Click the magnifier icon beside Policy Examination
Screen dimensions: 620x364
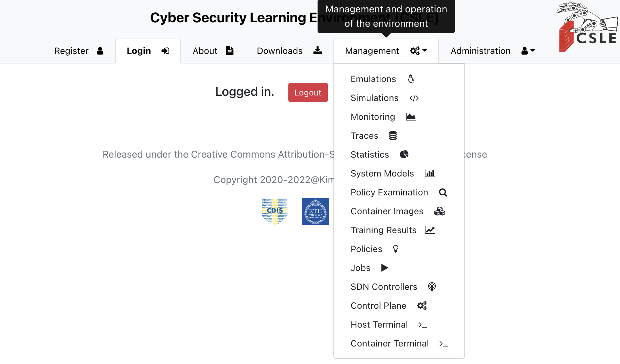point(443,193)
